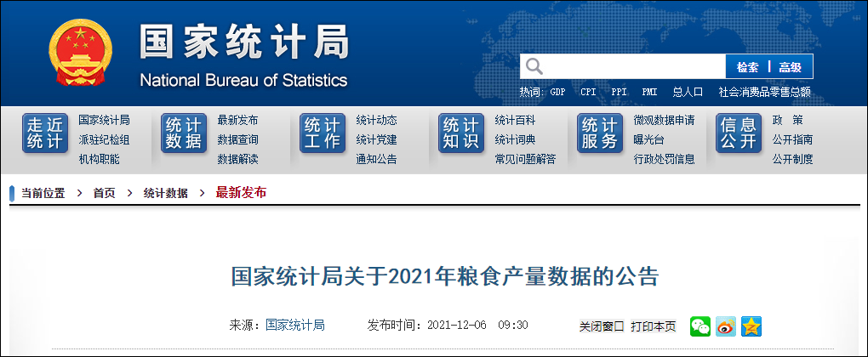Screen dimensions: 868x357
Task: Open the 数据解读 nav link
Action: (x=238, y=160)
